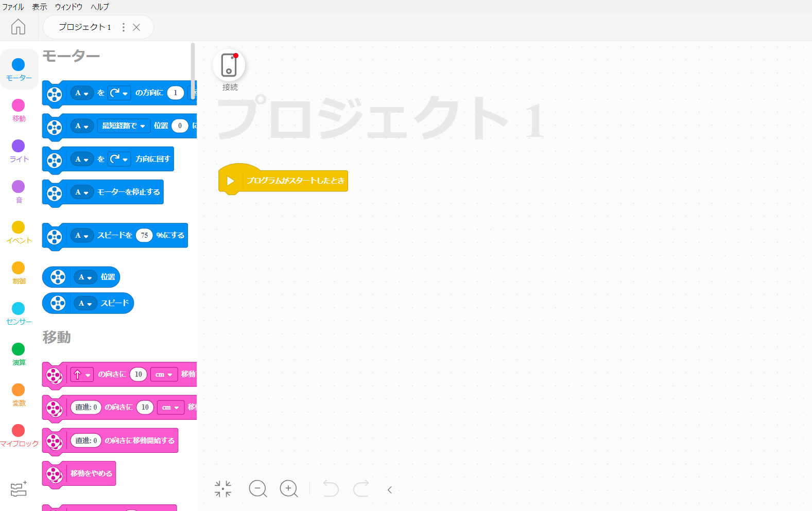Open port A dropdown on 方向に回す block
The height and width of the screenshot is (511, 812).
tap(82, 160)
